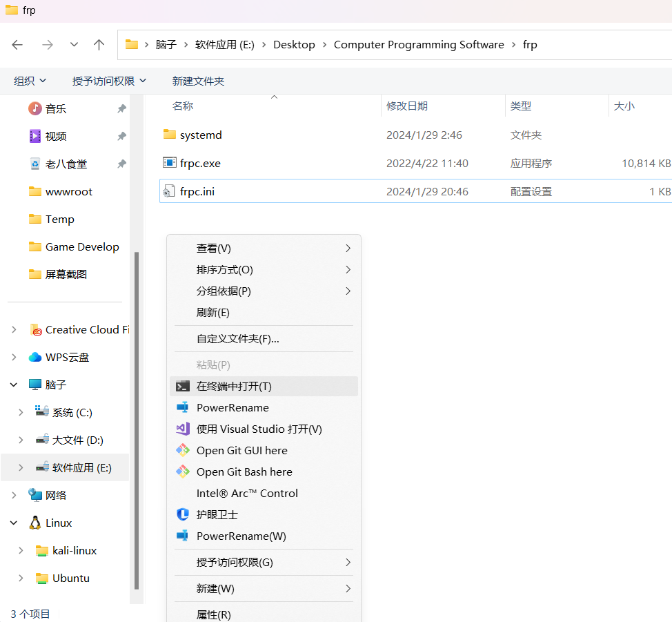672x622 pixels.
Task: Open recent locations dropdown chevron
Action: click(x=74, y=45)
